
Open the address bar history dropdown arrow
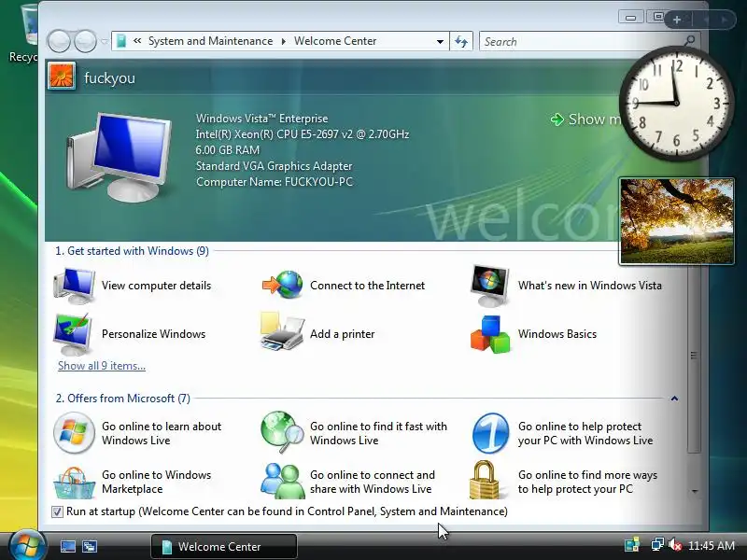click(440, 41)
